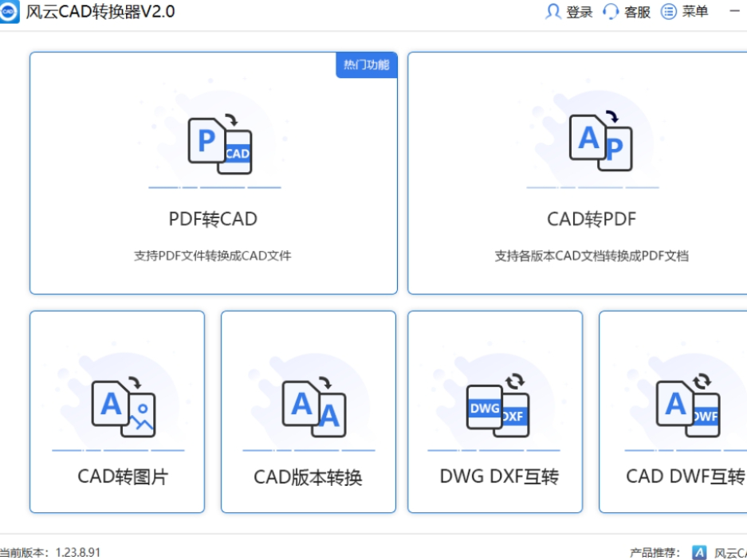Image resolution: width=747 pixels, height=560 pixels.
Task: Click the 产品推荐 label in status bar
Action: [x=655, y=553]
